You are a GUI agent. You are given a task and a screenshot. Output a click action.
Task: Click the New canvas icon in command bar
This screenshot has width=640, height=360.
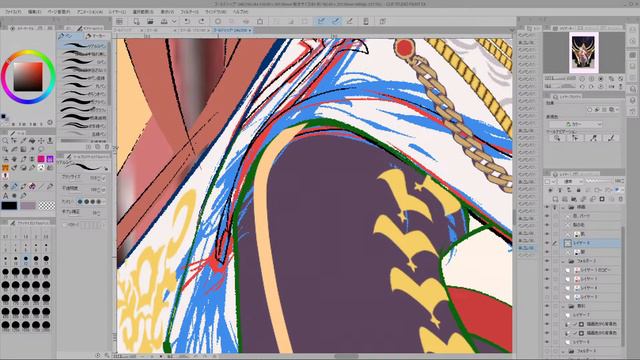[x=136, y=21]
